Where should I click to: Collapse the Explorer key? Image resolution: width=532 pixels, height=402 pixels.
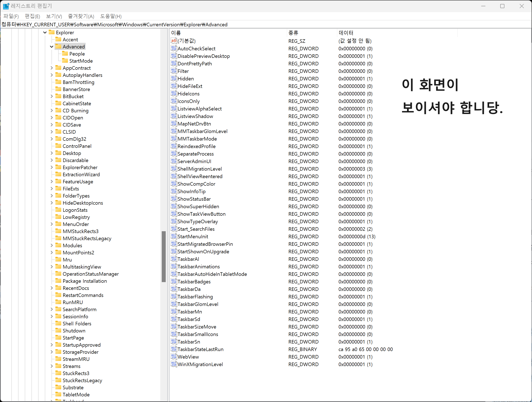click(x=45, y=32)
